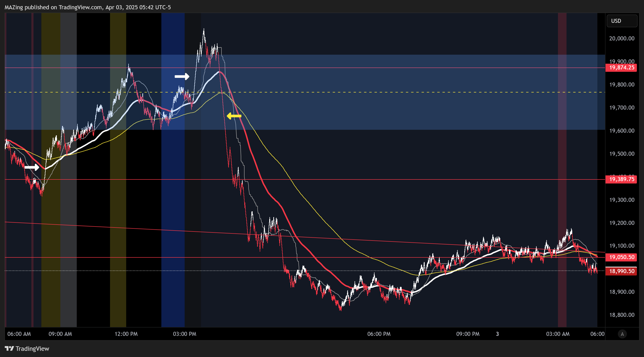Click the TradingView logo link
644x357 pixels.
coord(27,348)
